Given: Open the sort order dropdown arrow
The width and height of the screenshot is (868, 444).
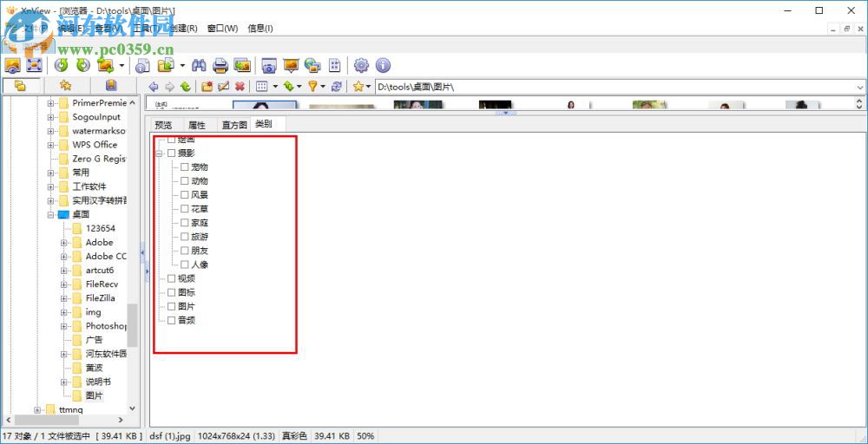Looking at the screenshot, I should tap(299, 86).
